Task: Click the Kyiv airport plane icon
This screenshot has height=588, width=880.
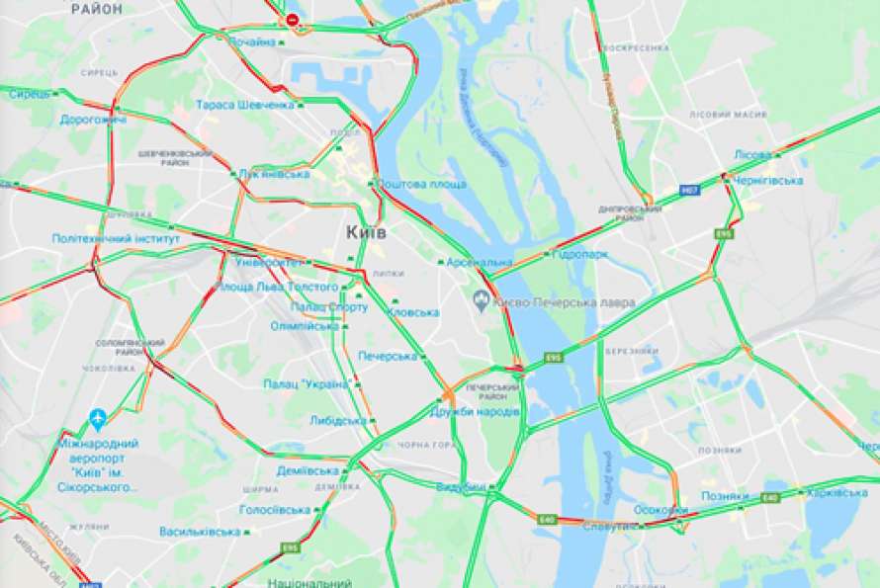Action: [x=98, y=419]
